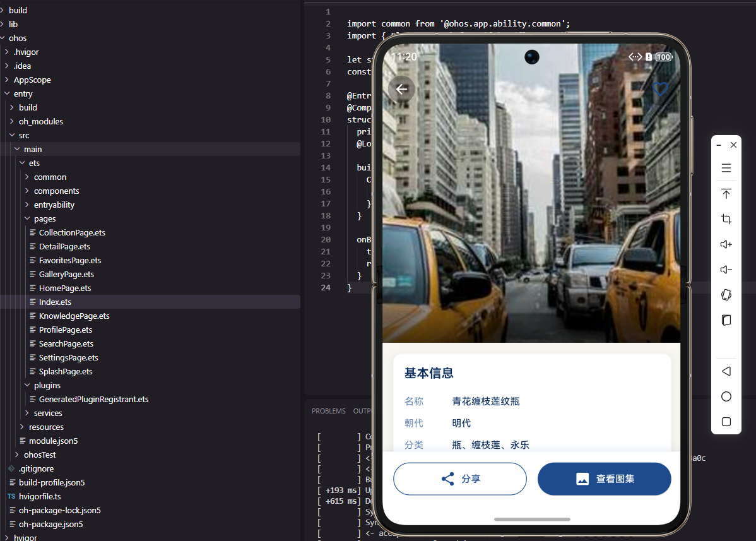
Task: Expand the AppScope folder
Action: pyautogui.click(x=32, y=80)
